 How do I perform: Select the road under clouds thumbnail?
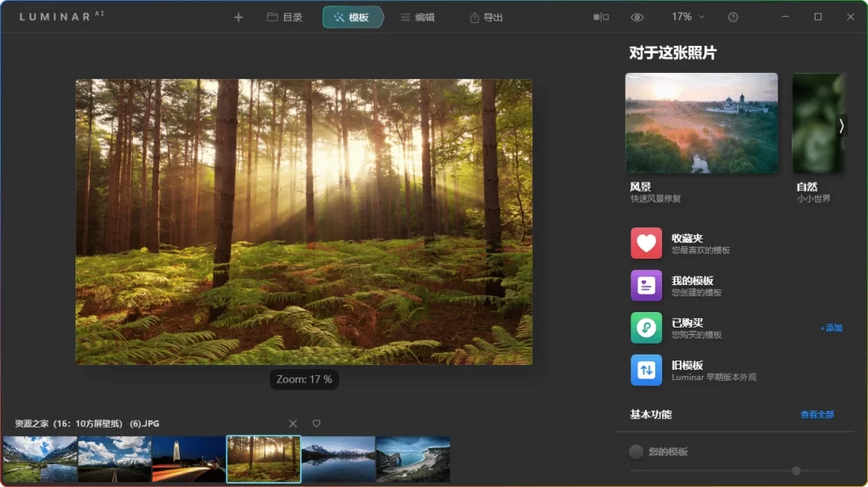(114, 459)
